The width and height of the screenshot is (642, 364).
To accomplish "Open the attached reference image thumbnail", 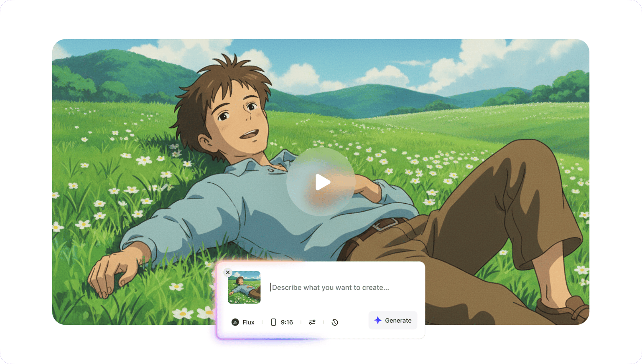I will [244, 288].
